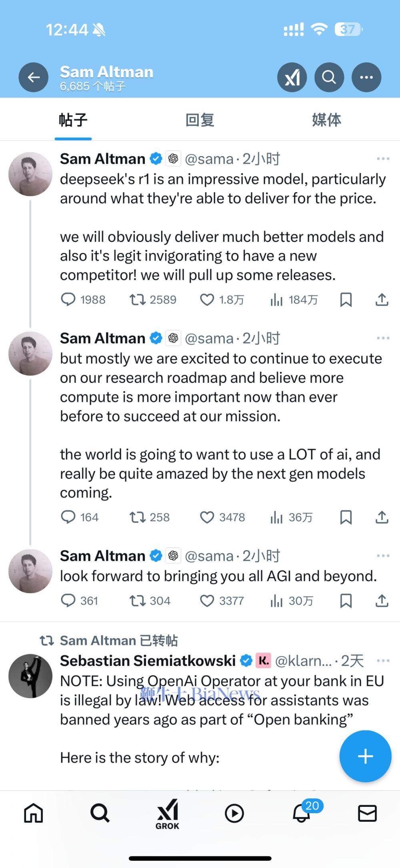The width and height of the screenshot is (400, 868).
Task: Open profile header more options menu
Action: click(366, 77)
